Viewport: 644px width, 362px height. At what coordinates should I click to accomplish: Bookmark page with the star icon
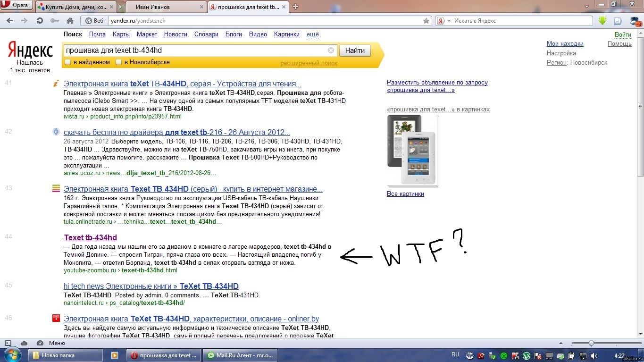(x=426, y=21)
